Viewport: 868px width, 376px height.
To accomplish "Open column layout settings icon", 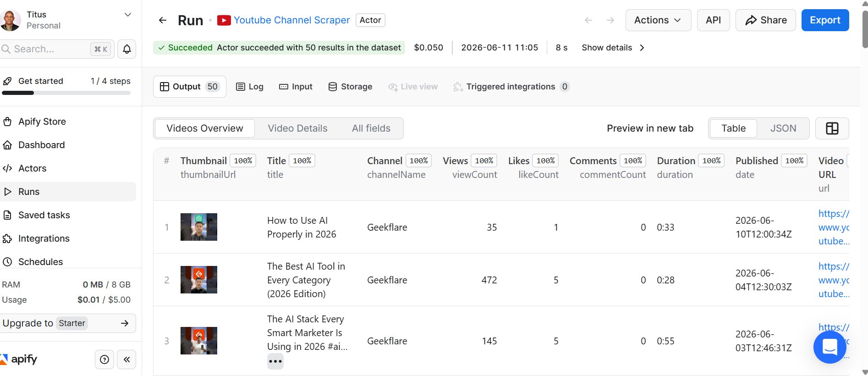I will [x=832, y=128].
